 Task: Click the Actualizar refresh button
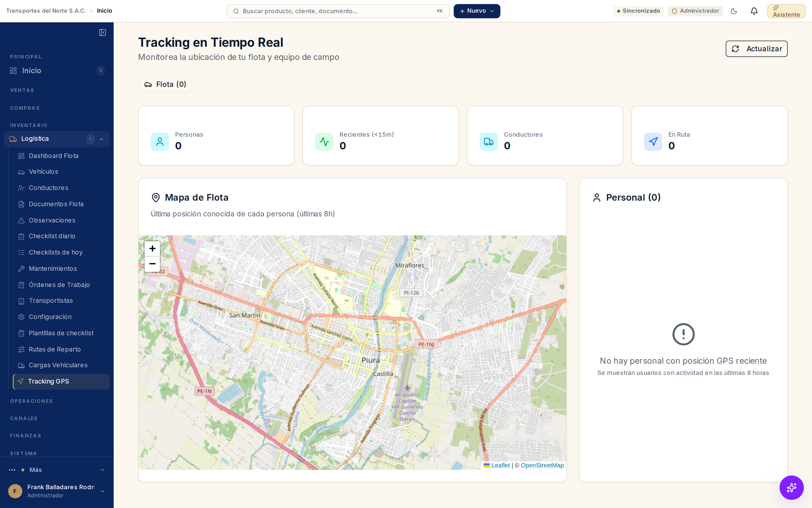coord(756,49)
